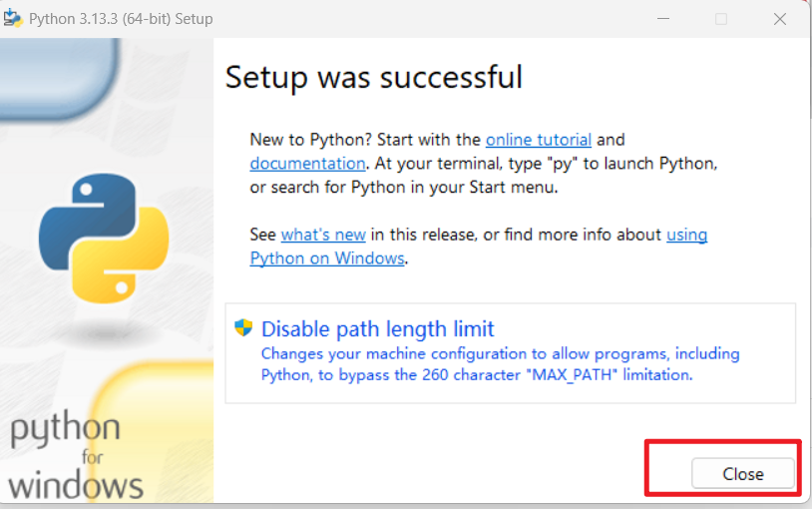This screenshot has width=812, height=509.
Task: Click the Python installer title bar icon
Action: pos(13,19)
